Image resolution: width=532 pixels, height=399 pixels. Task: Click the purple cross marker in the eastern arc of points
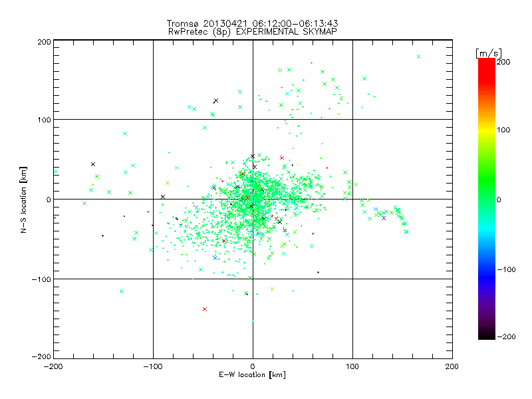[384, 218]
